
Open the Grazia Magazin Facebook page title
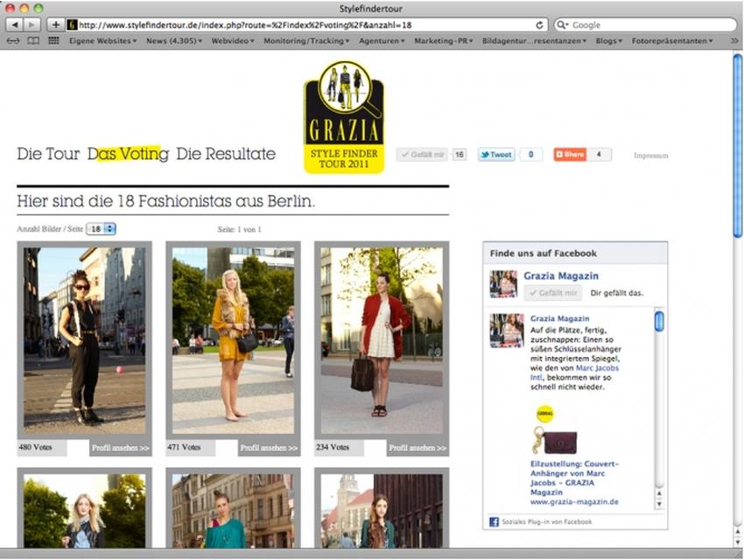click(561, 276)
